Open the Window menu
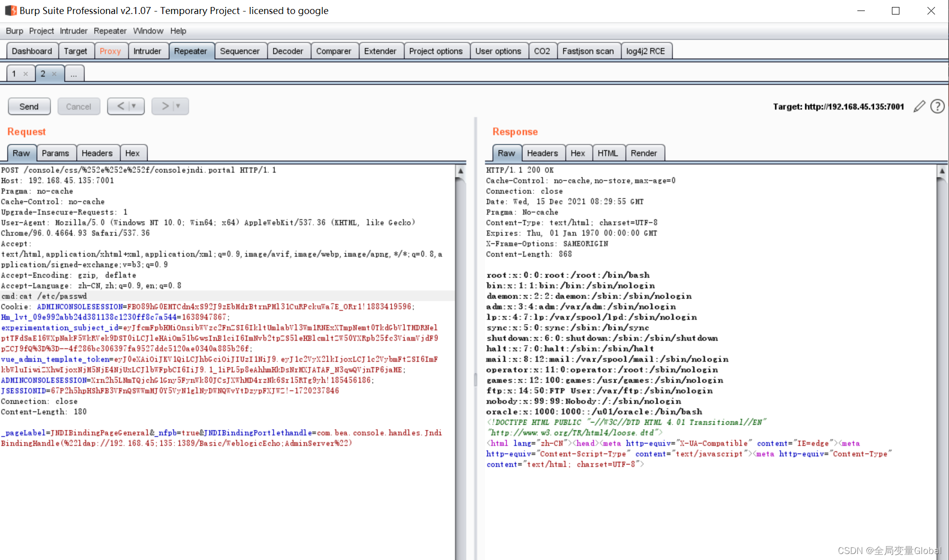 coord(148,31)
